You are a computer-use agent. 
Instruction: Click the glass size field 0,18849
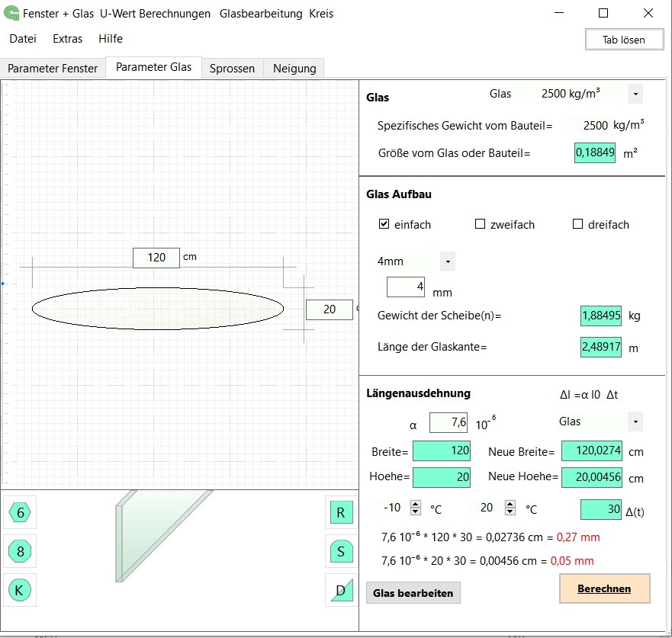click(x=595, y=153)
